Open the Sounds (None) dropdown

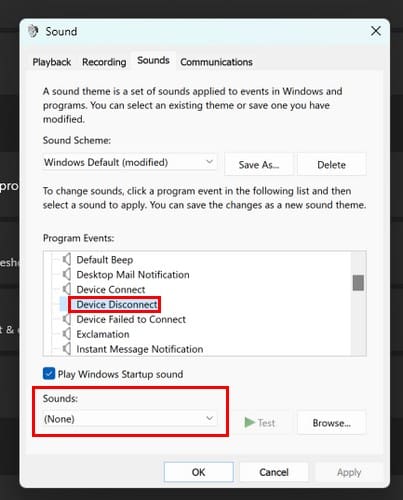tap(129, 419)
